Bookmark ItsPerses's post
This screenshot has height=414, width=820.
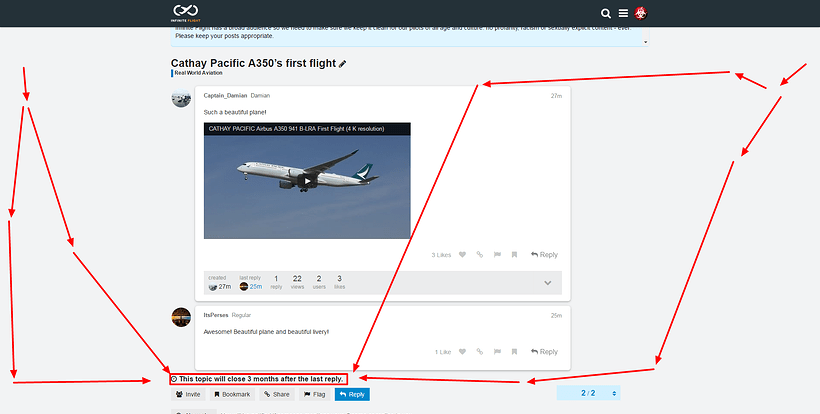[x=515, y=352]
